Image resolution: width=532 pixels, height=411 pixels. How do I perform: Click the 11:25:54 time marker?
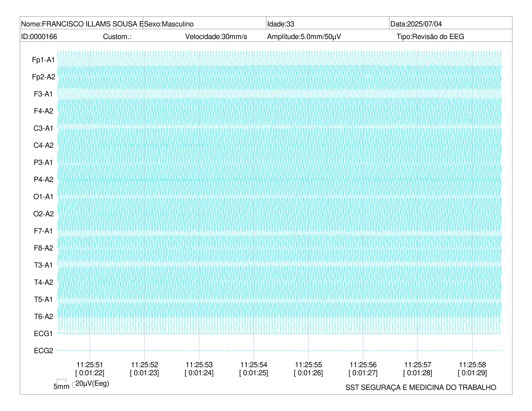tap(254, 365)
